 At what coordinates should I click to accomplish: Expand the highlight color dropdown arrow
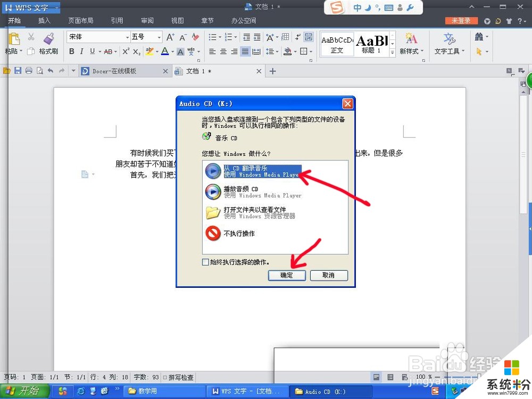click(x=157, y=52)
